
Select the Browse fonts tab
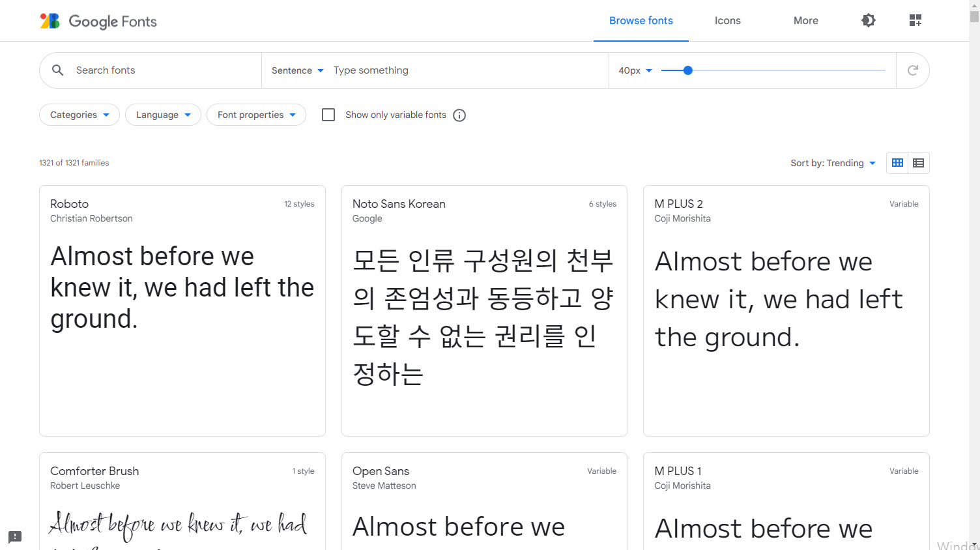click(x=641, y=21)
